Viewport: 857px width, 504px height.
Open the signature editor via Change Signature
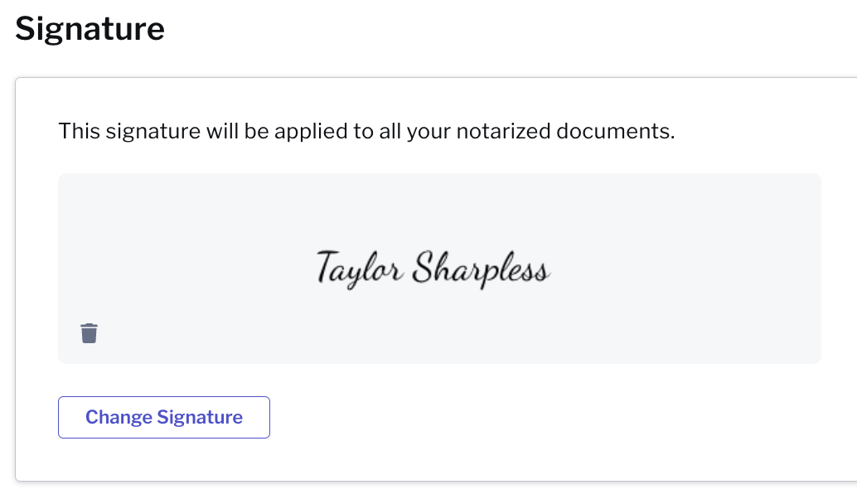coord(164,417)
